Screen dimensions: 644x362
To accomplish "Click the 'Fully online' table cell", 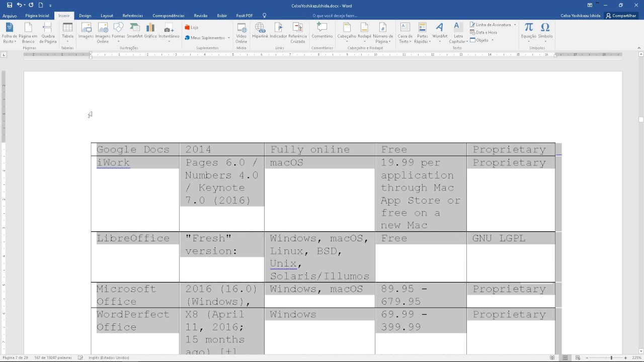I will [319, 149].
